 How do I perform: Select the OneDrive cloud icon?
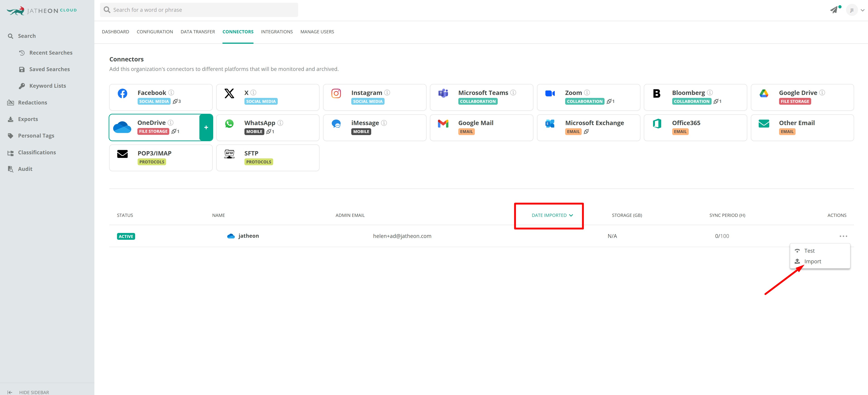click(122, 127)
